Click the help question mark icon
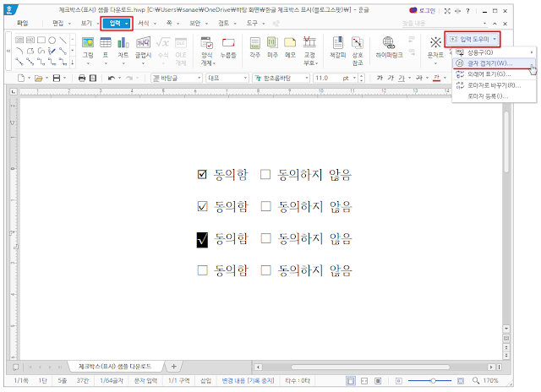 point(467,11)
